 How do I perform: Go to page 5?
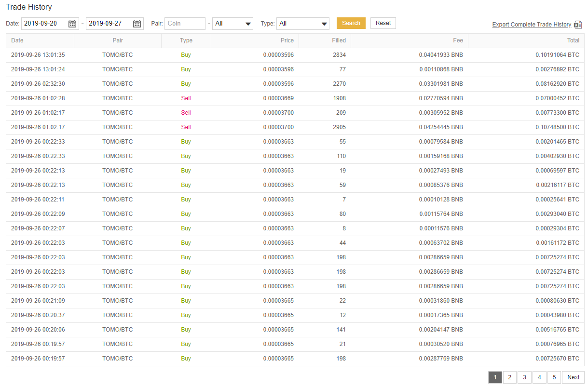[x=554, y=377]
